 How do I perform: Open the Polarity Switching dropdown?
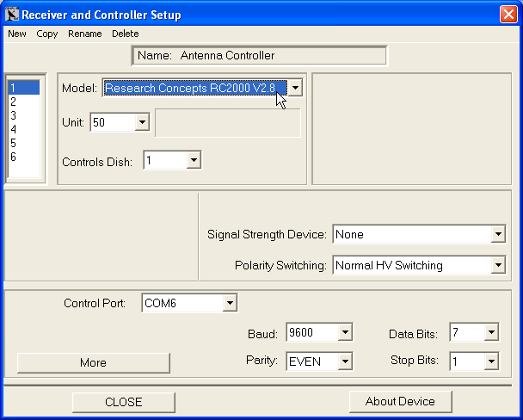(x=419, y=265)
